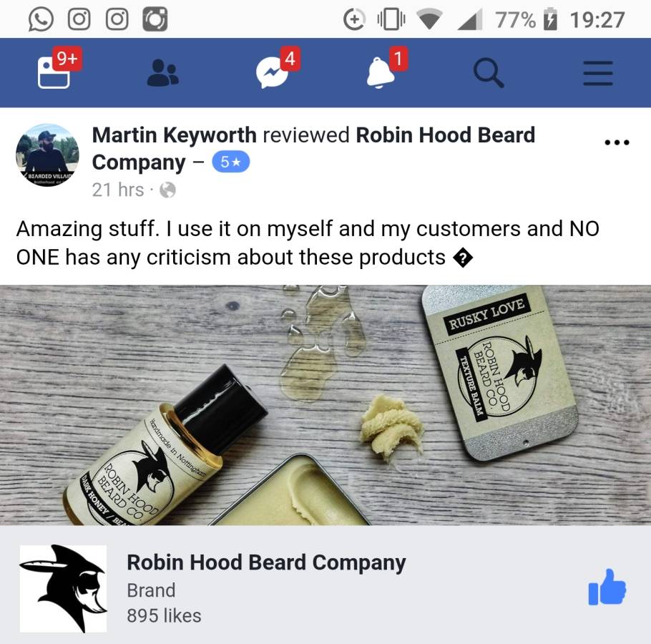Viewport: 651px width, 644px height.
Task: Like Robin Hood Beard Company page
Action: (x=607, y=587)
